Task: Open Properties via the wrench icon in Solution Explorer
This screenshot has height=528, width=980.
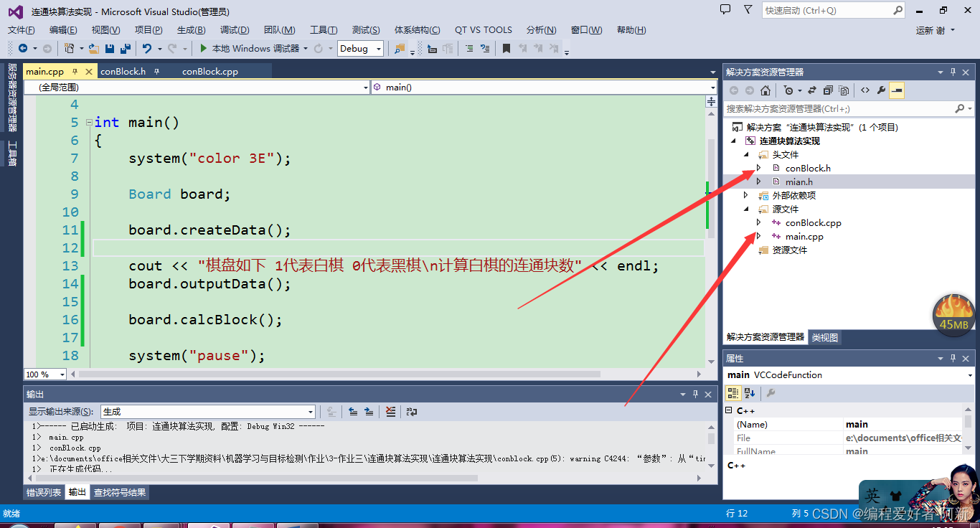Action: [881, 90]
